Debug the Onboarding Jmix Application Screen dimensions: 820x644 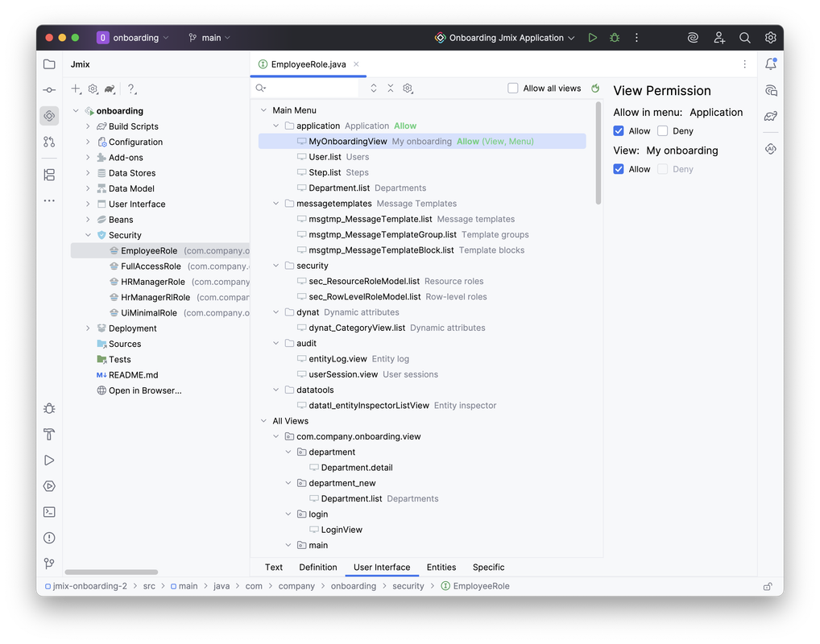[615, 38]
